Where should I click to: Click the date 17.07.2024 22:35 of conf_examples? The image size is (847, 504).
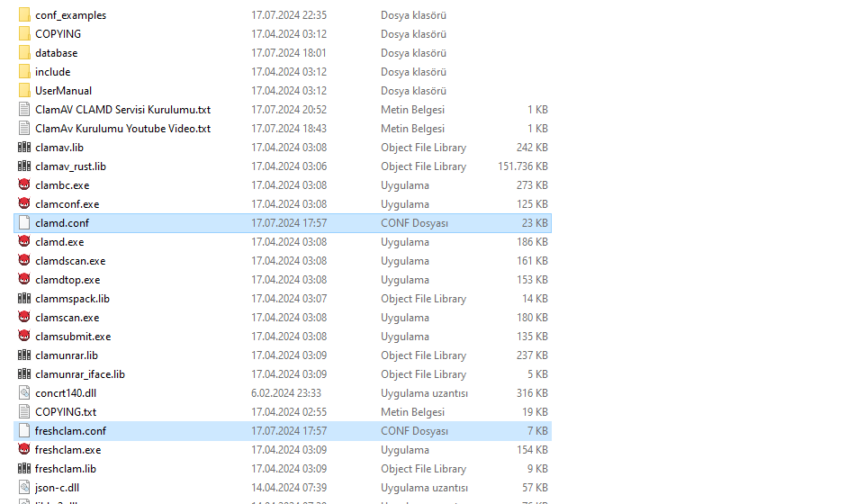coord(289,15)
